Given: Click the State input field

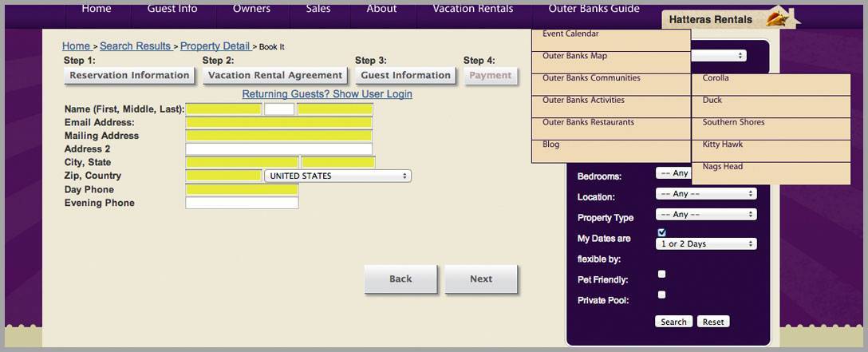Looking at the screenshot, I should coord(338,162).
